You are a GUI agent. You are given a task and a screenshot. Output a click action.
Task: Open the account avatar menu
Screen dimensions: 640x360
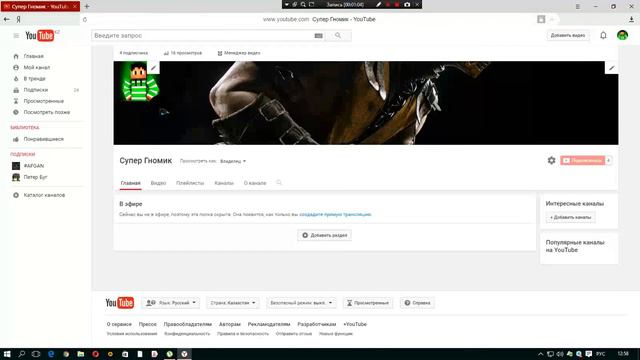click(622, 35)
